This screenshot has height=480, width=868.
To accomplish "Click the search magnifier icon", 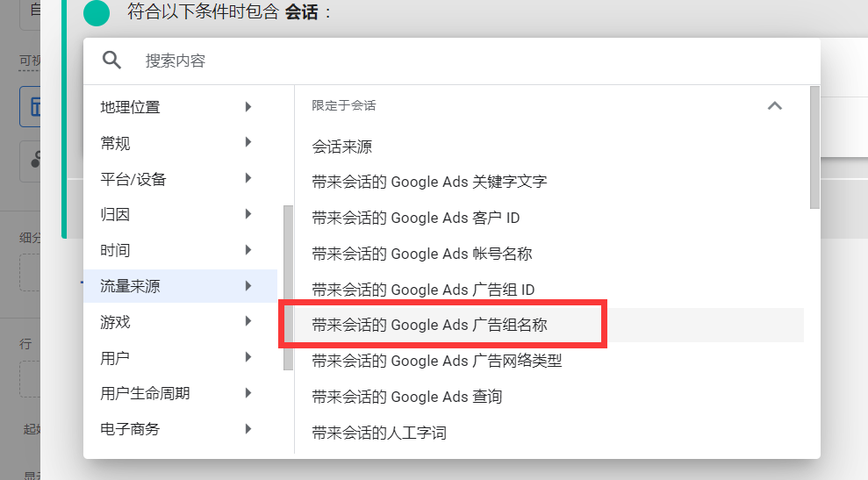I will [111, 60].
